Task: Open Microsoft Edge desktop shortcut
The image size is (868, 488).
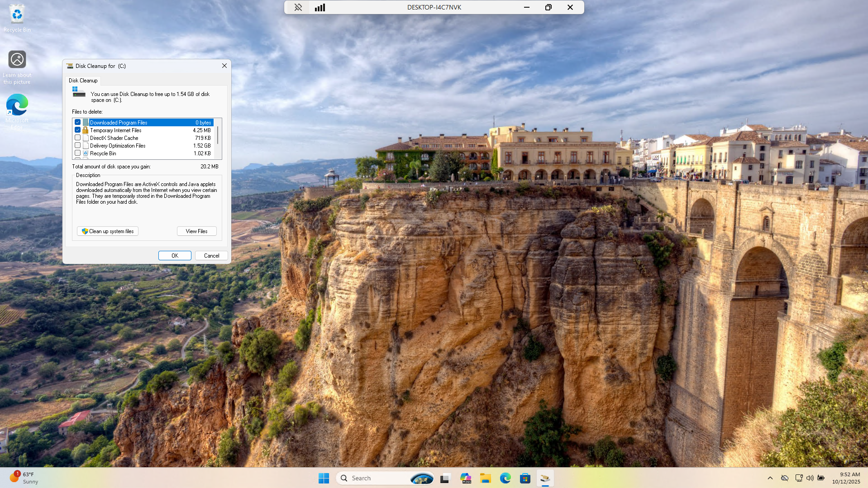Action: click(17, 110)
